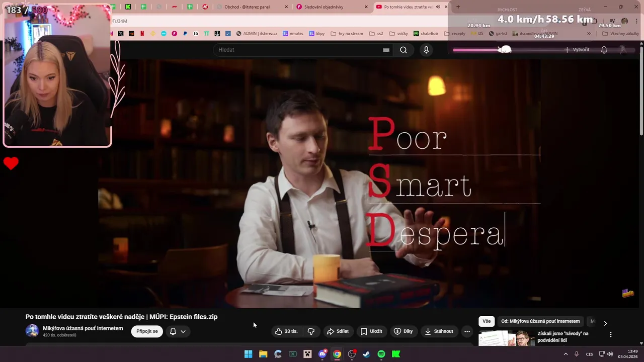The height and width of the screenshot is (362, 644).
Task: Click 'Sdílet' share button
Action: [338, 331]
